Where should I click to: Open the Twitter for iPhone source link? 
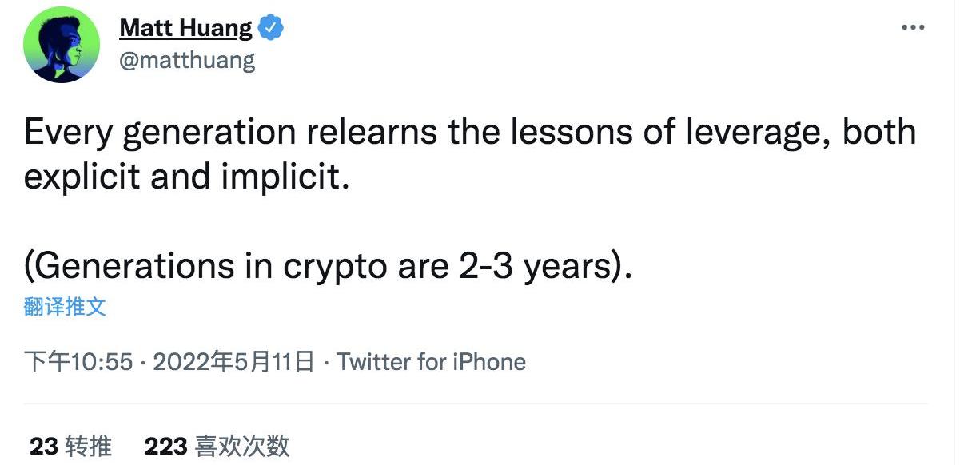tap(431, 362)
